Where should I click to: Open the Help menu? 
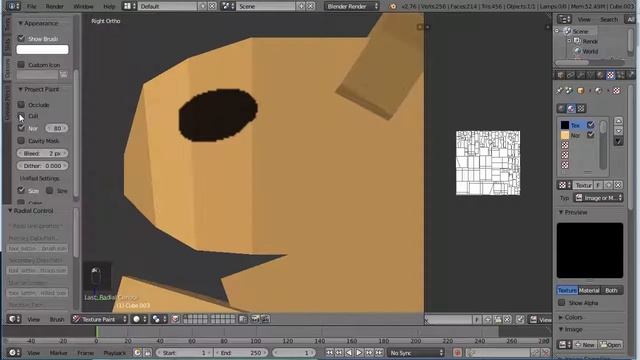pos(109,7)
